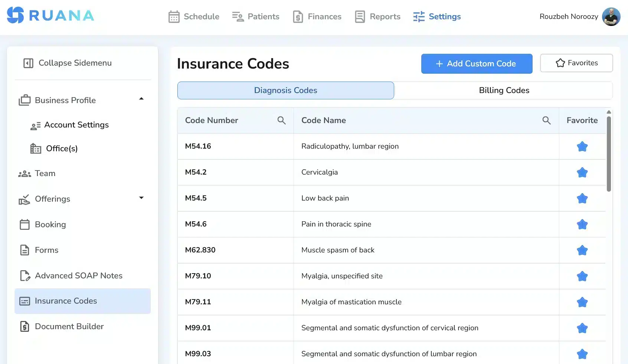Open the Favorites view
The image size is (628, 364).
click(576, 63)
